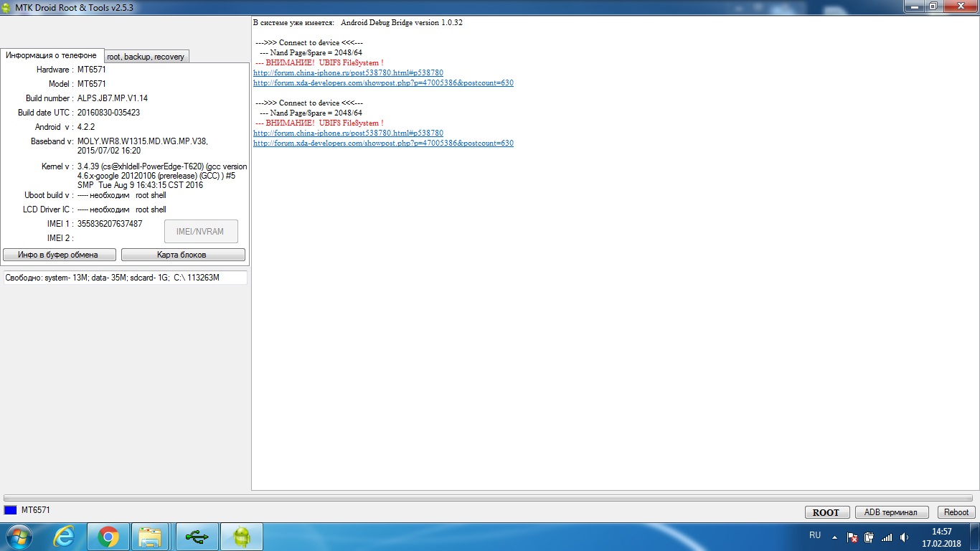Screen dimensions: 980x551
Task: Open Windows Explorer folder icon in taskbar
Action: (152, 537)
